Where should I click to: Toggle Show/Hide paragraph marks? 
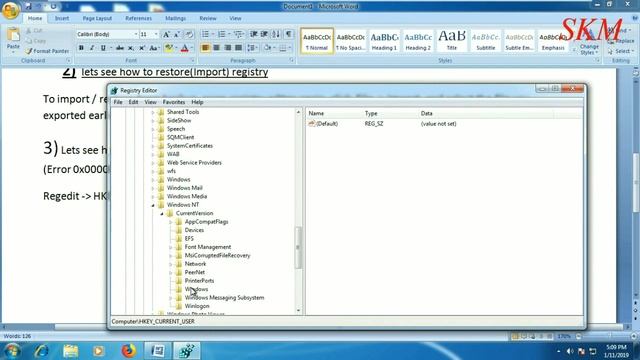click(x=289, y=34)
